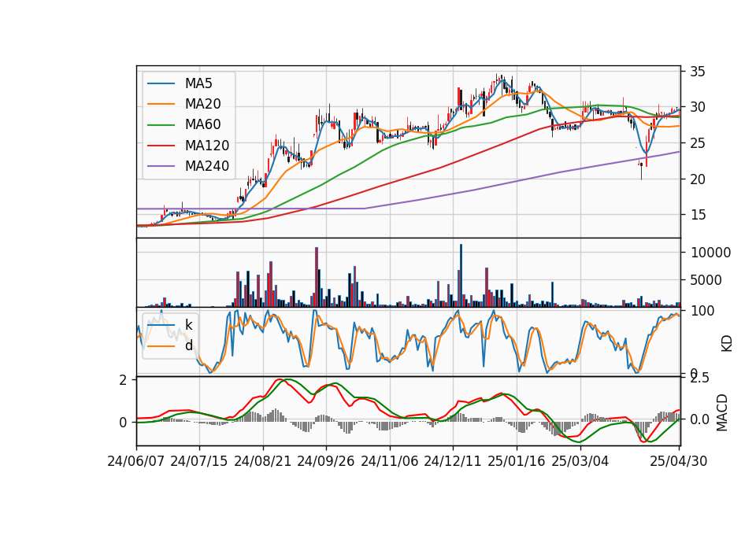Click the MACD axis label
756x543 pixels.
(722, 412)
